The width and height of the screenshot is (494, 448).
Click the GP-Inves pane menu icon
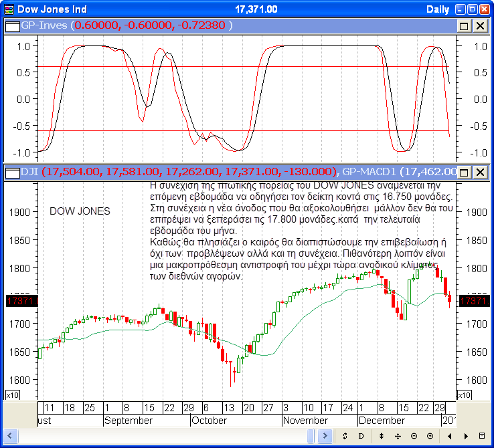pos(13,26)
